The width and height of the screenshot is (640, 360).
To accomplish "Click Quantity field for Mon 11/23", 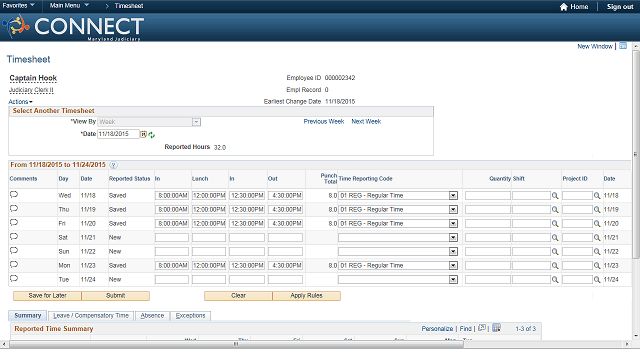I will 488,266.
